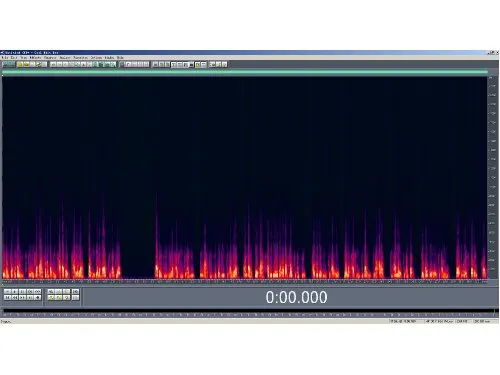Click the Zoom In Horizontally icon
The height and width of the screenshot is (375, 500).
pyautogui.click(x=51, y=291)
